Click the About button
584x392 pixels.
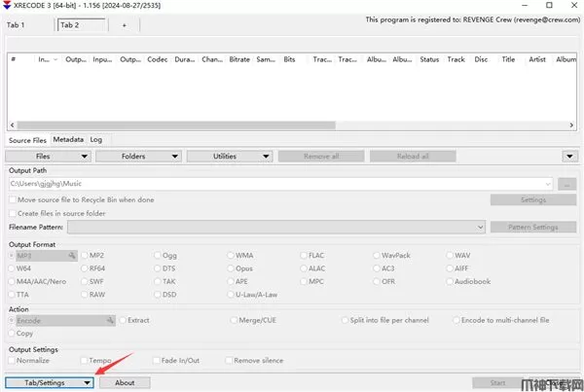(x=125, y=382)
